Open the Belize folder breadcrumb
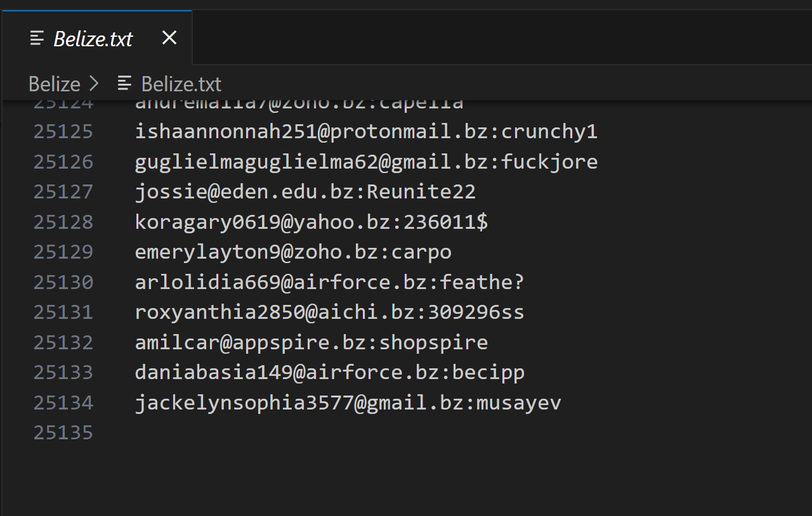Viewport: 812px width, 516px height. (x=55, y=84)
